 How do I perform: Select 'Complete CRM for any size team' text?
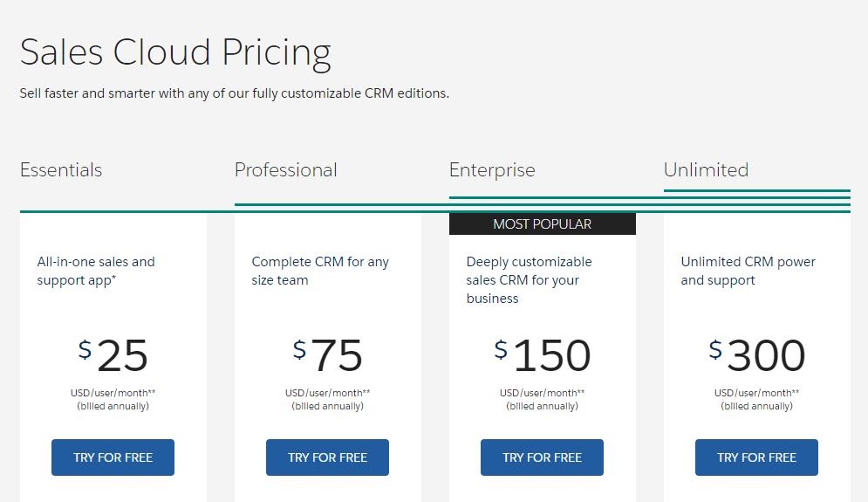click(320, 271)
